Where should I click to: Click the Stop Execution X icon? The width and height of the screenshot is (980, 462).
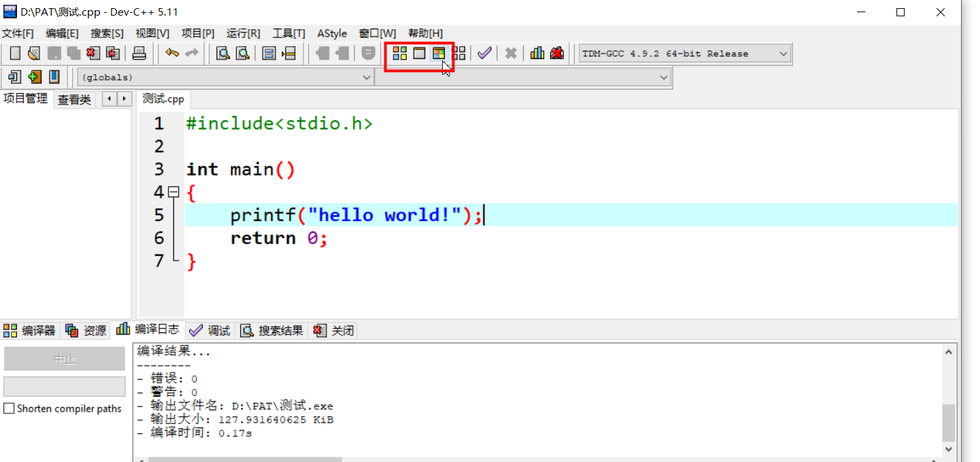(x=511, y=53)
